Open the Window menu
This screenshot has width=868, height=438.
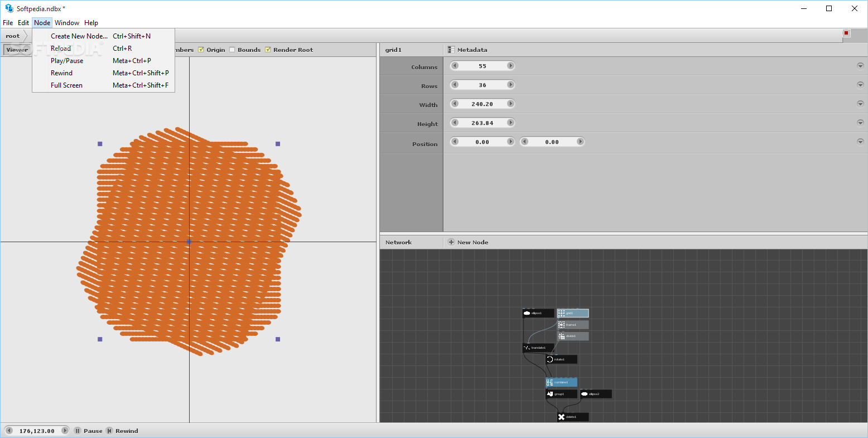(x=67, y=23)
